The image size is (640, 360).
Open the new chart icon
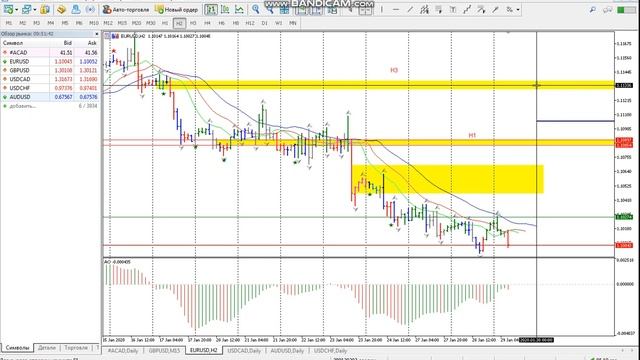tap(8, 9)
